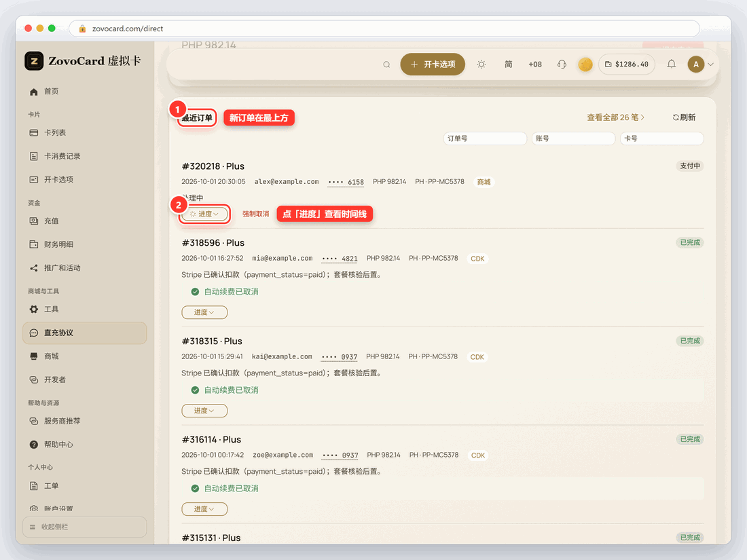Click the user avatar A
747x560 pixels.
tap(696, 64)
